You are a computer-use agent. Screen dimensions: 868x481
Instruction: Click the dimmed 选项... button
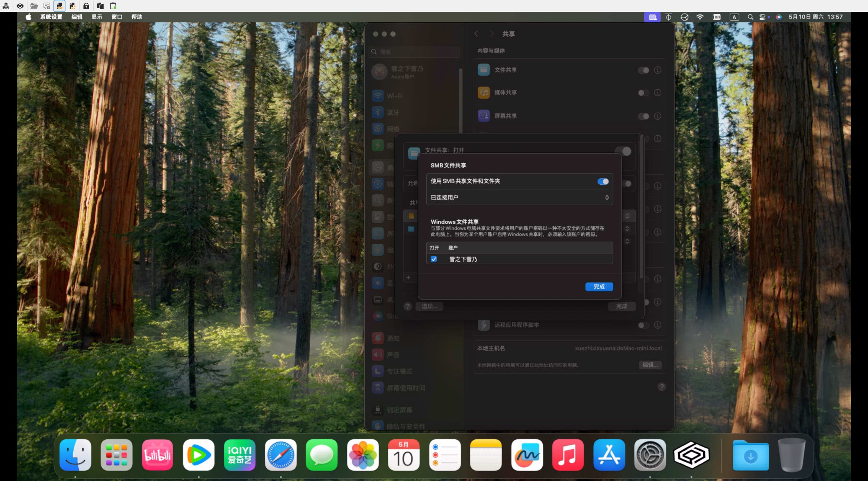429,306
